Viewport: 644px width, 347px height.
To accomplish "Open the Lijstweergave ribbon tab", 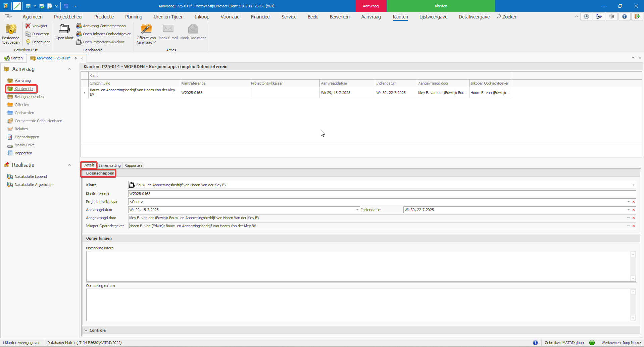I will (433, 17).
